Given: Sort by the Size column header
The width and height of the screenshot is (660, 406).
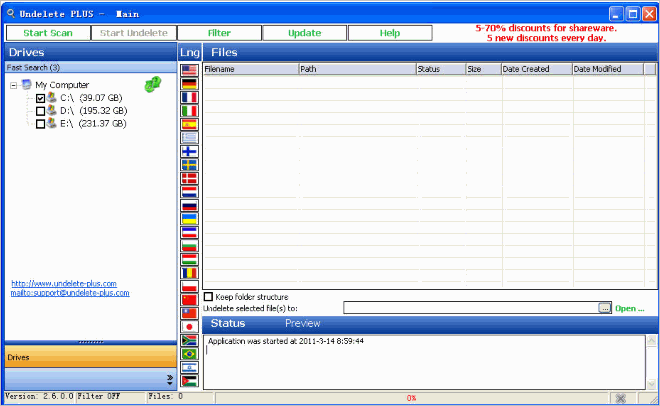Looking at the screenshot, I should click(484, 69).
